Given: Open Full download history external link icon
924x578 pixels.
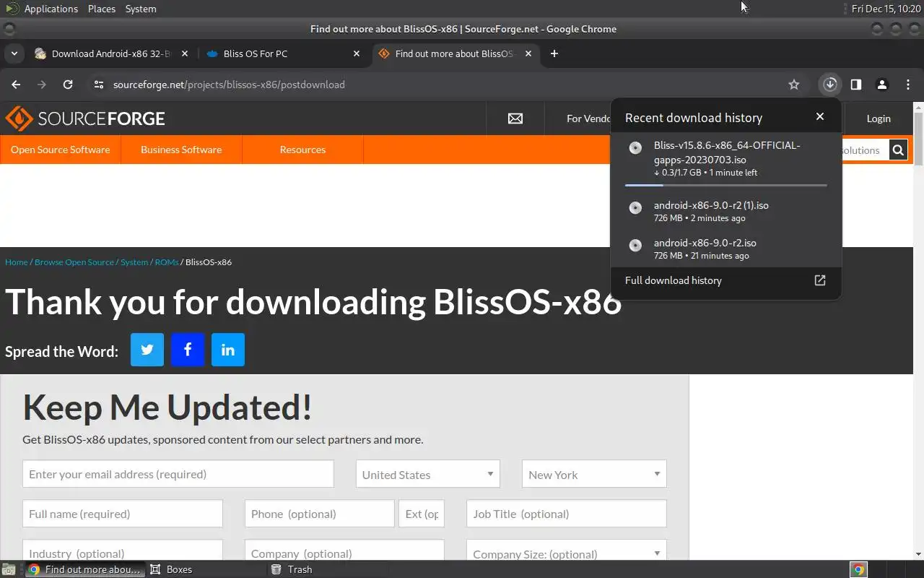Looking at the screenshot, I should click(x=820, y=280).
